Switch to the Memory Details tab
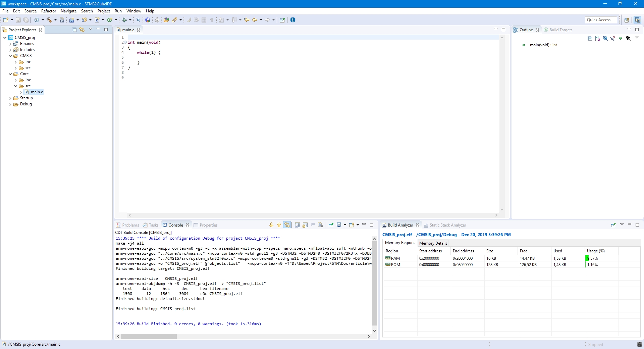 pos(433,243)
